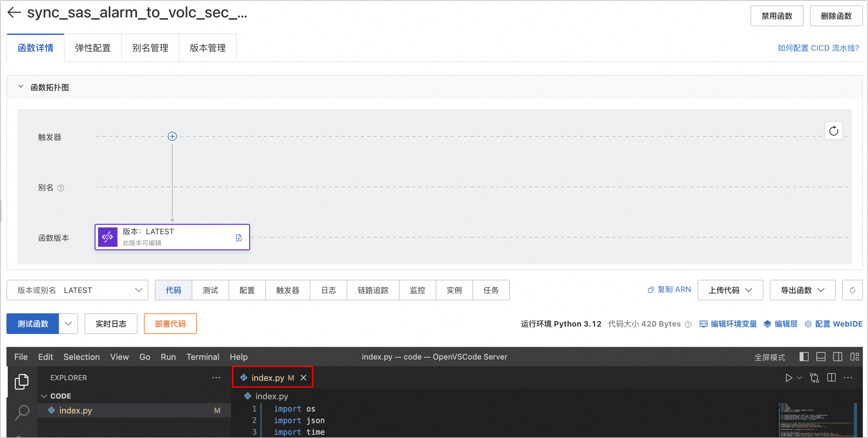Open the Search icon in VSCode sidebar
The image size is (868, 438).
(22, 412)
